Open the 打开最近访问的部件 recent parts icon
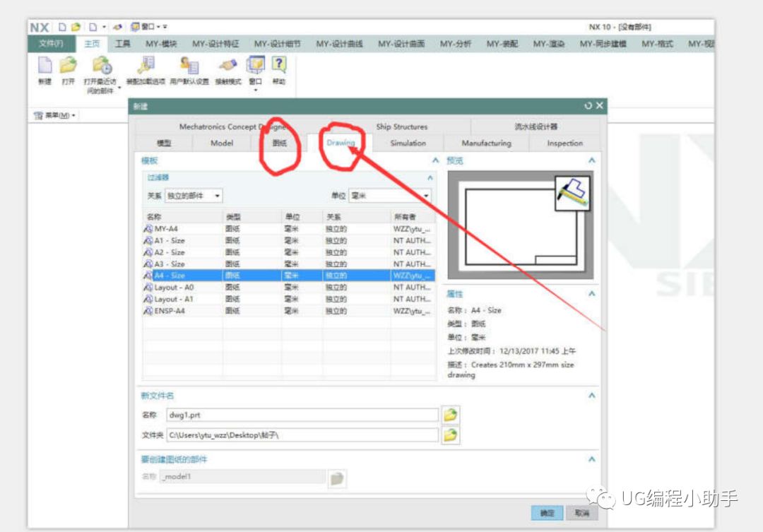The image size is (763, 532). [102, 65]
